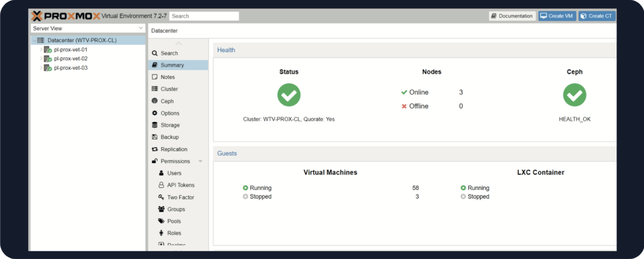
Task: Click the figure icon beside Roles
Action: point(161,233)
